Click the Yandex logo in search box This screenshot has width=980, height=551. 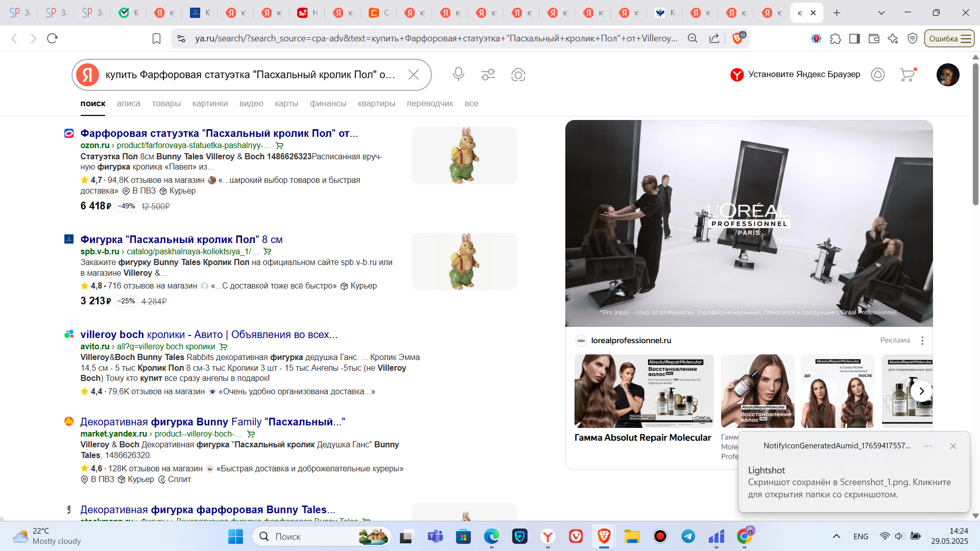tap(87, 75)
